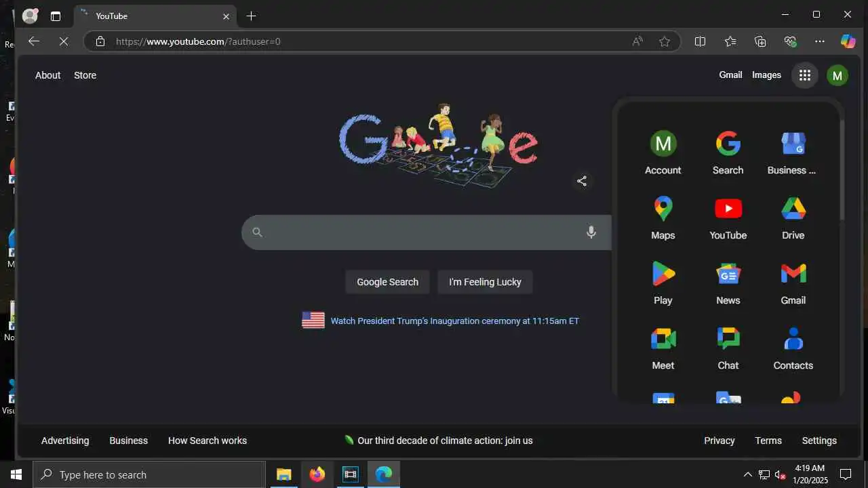Click the apps panel scrollbar
This screenshot has height=488, width=868.
click(842, 169)
